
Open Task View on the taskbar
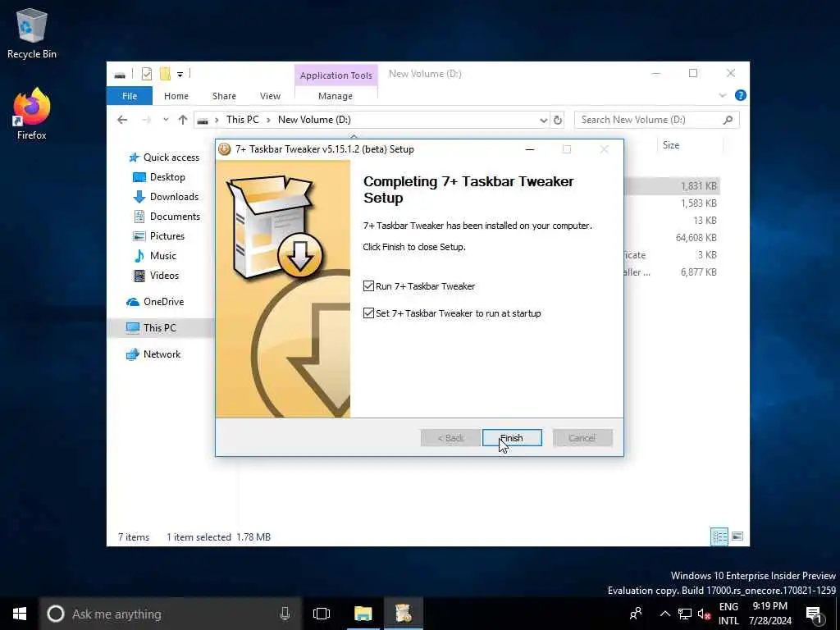pyautogui.click(x=322, y=614)
